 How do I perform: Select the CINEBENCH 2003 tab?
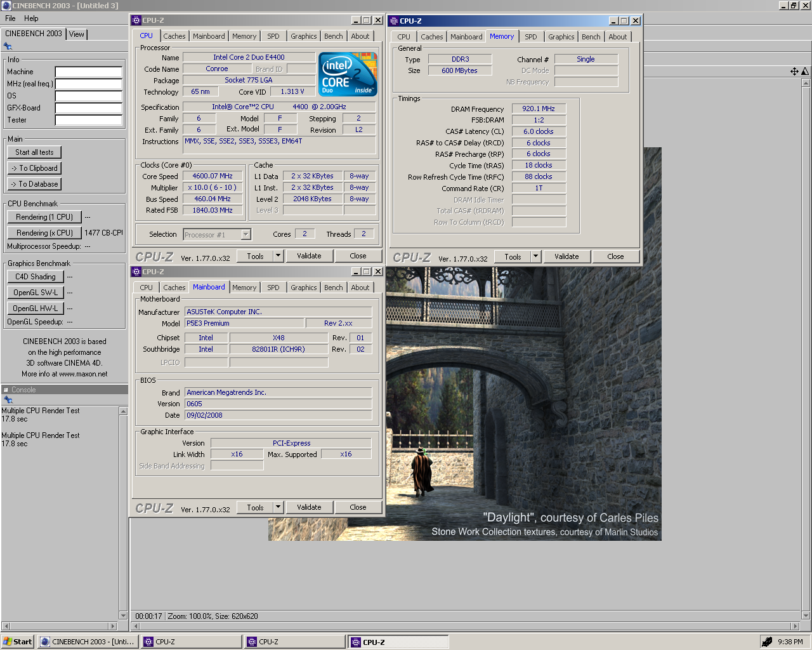click(34, 34)
